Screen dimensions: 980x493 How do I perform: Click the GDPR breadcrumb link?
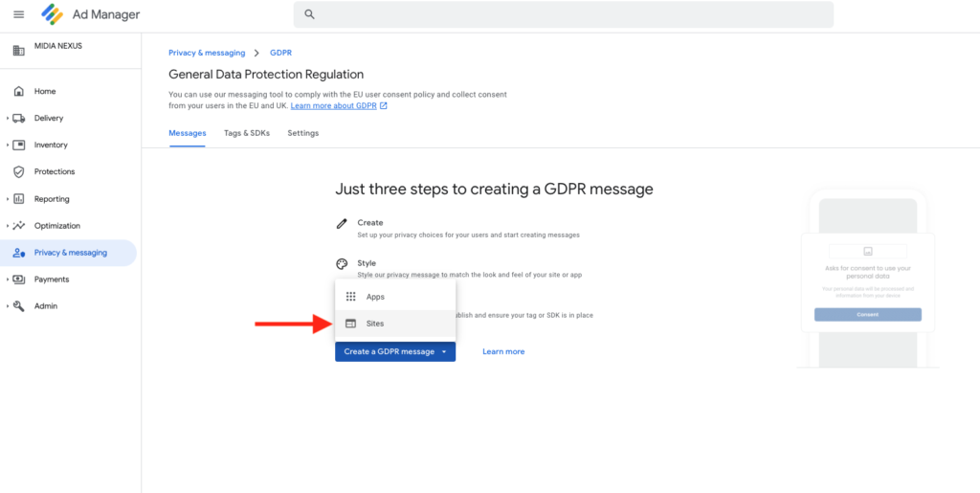[x=280, y=53]
